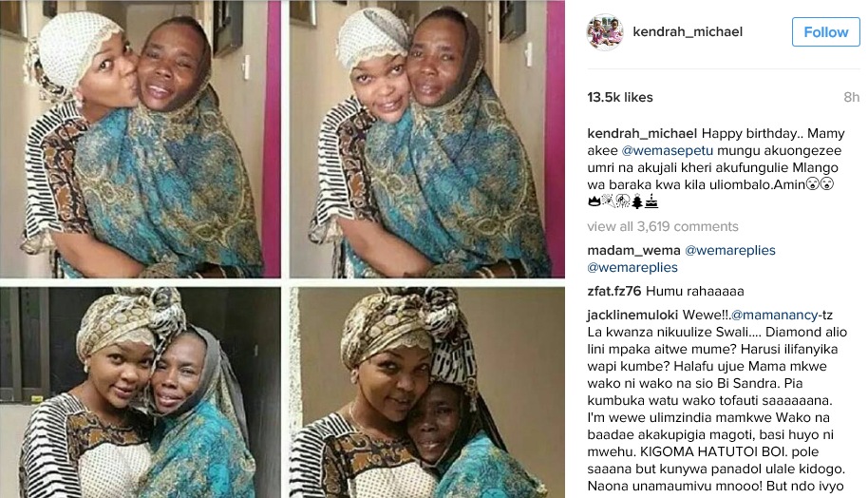Open first @wemareplies mention link
This screenshot has width=868, height=498.
click(x=730, y=250)
